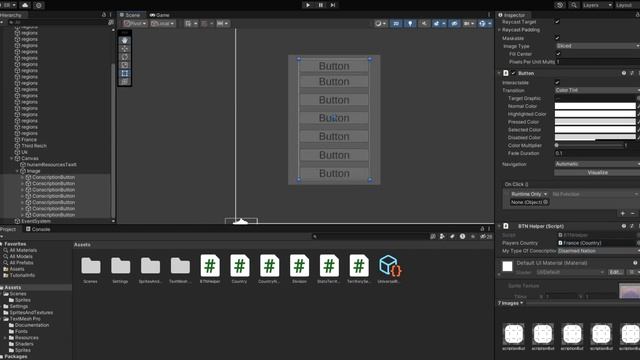Screen dimensions: 640x360
Task: Select the UniversalR pipeline asset icon
Action: coord(389,269)
